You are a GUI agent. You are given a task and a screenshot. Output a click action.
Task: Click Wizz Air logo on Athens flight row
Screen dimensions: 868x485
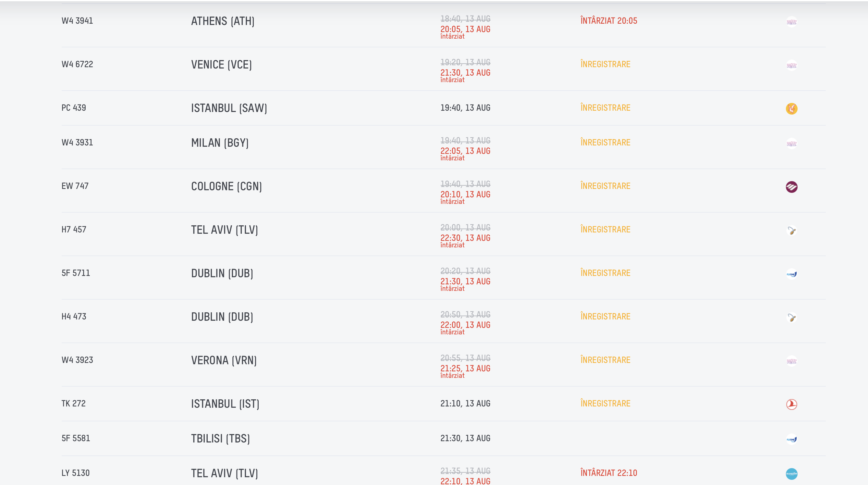(791, 22)
